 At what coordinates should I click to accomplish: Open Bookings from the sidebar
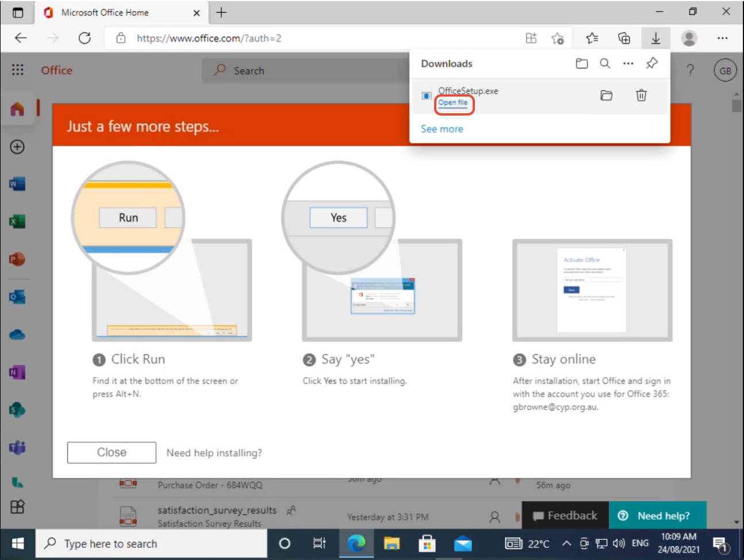pos(17,482)
